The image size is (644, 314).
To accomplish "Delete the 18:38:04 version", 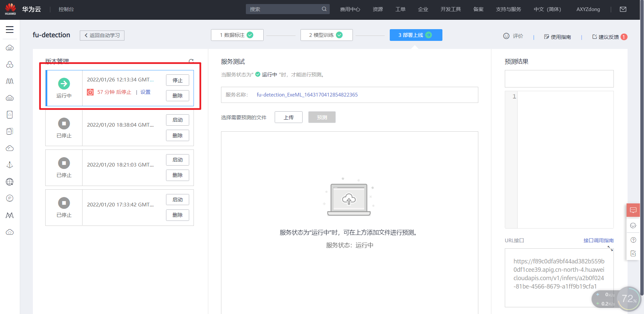I will [x=177, y=135].
